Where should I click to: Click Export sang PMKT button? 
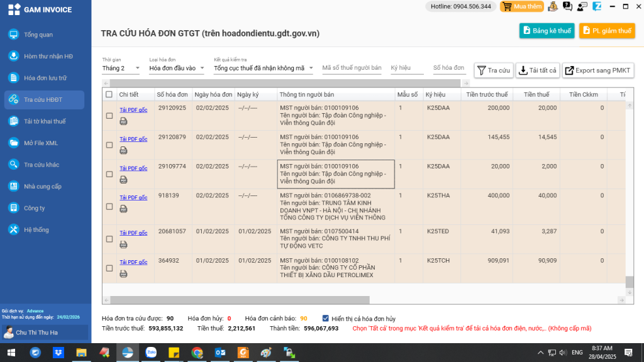tap(598, 70)
